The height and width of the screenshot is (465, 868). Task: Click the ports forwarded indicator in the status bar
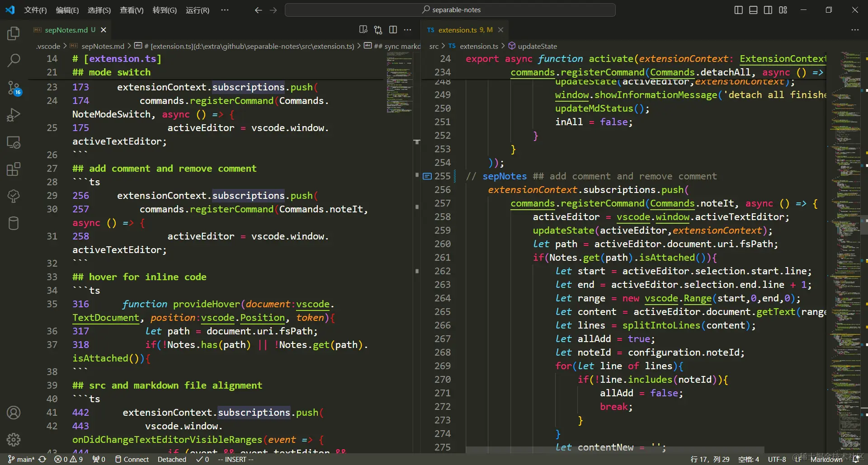coord(99,459)
